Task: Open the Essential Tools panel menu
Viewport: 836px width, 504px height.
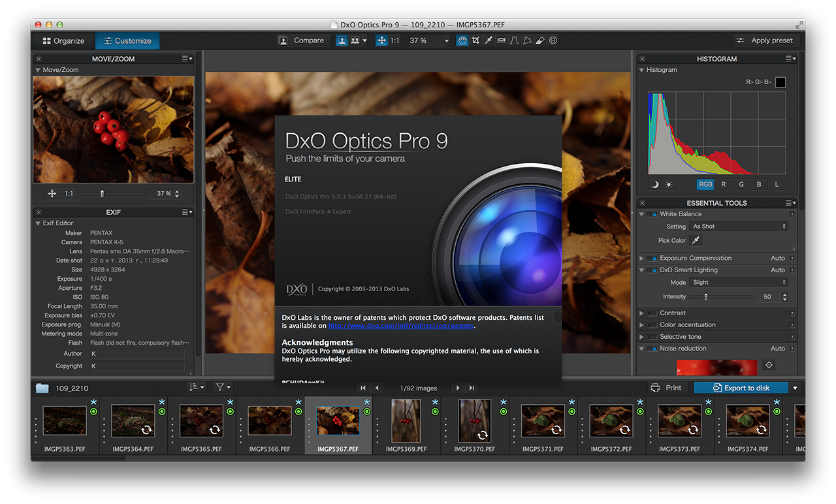Action: [791, 203]
